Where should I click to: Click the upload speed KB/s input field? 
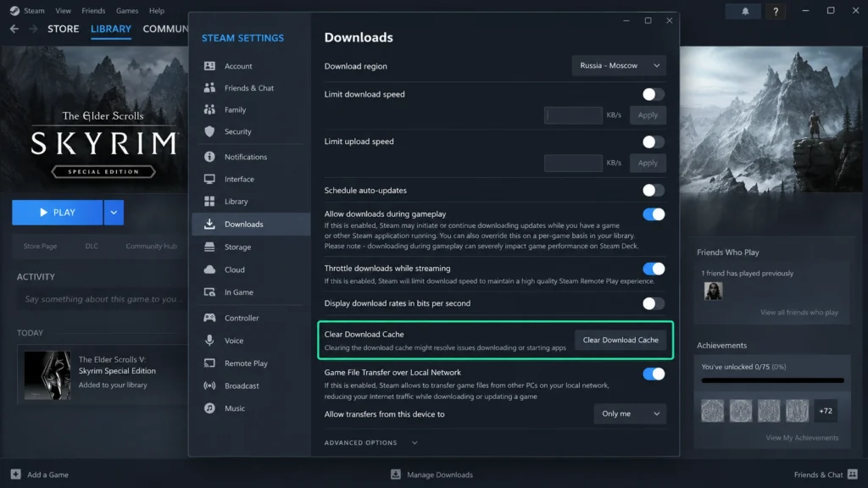[x=573, y=163]
